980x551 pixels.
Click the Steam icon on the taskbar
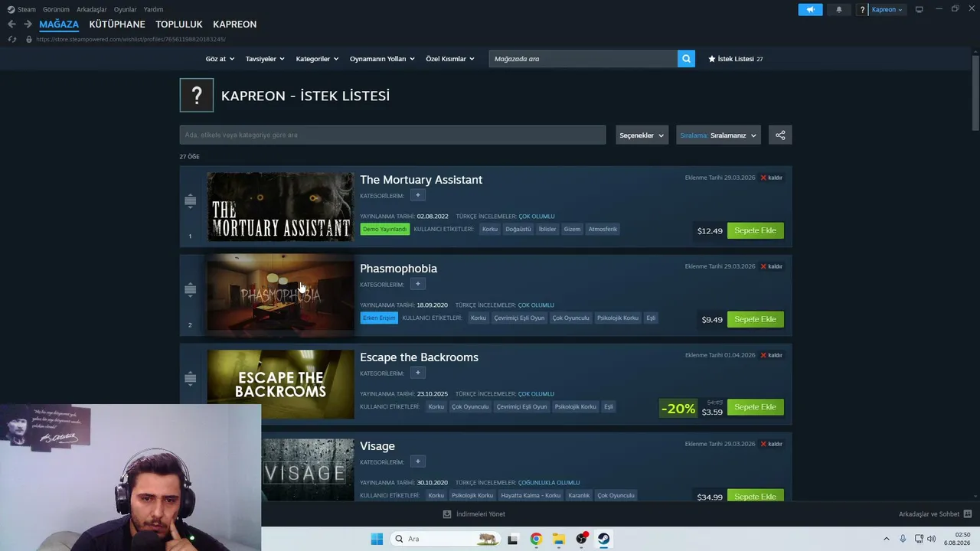pyautogui.click(x=604, y=539)
